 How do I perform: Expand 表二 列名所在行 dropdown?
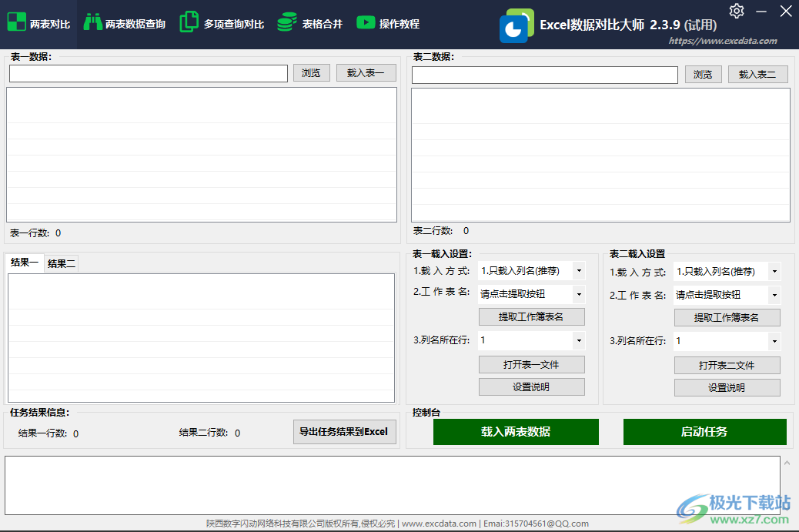pos(774,341)
